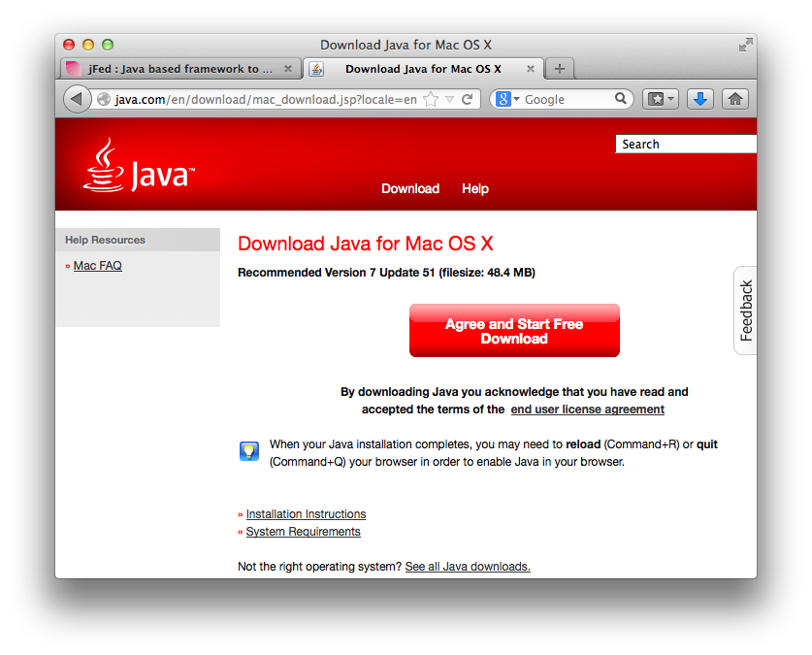Click the Java tab favicon
The width and height of the screenshot is (812, 655).
click(x=316, y=68)
